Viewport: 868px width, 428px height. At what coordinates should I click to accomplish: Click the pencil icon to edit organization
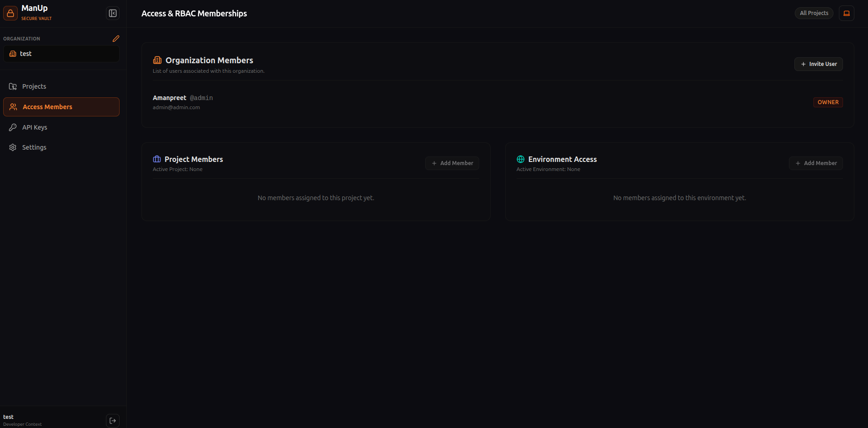coord(116,39)
